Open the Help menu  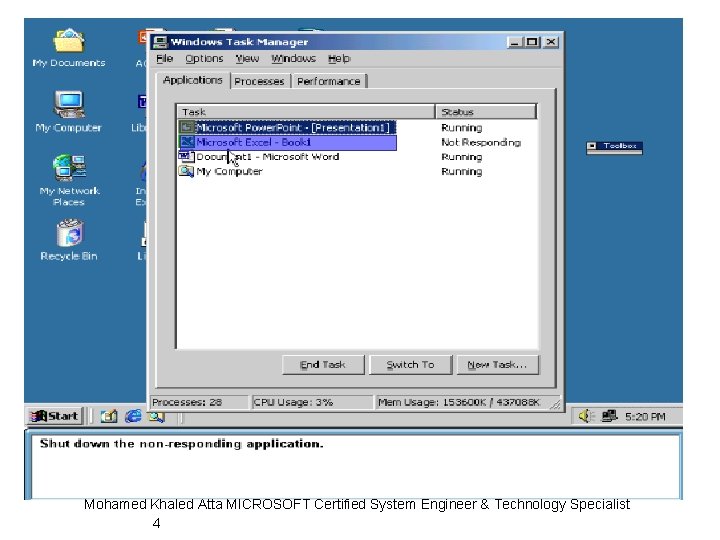click(339, 59)
